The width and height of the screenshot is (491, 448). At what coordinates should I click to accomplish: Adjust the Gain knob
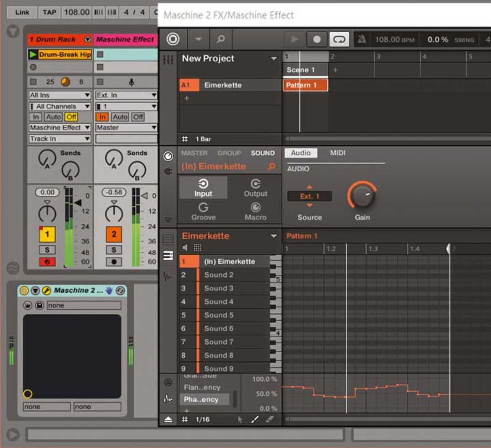(x=362, y=195)
